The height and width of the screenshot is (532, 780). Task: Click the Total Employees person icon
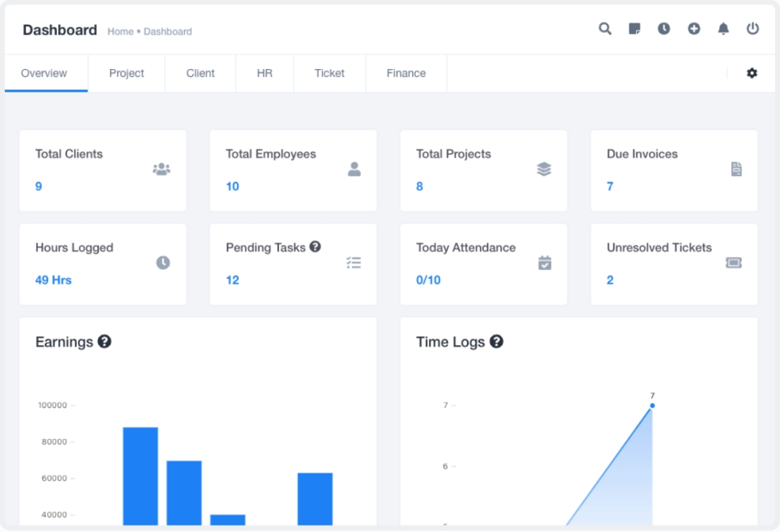click(354, 169)
